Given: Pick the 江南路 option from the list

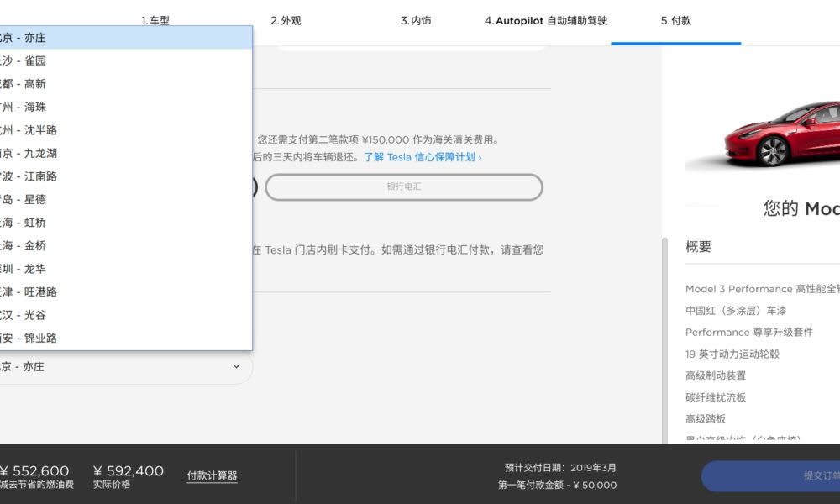Looking at the screenshot, I should point(126,176).
